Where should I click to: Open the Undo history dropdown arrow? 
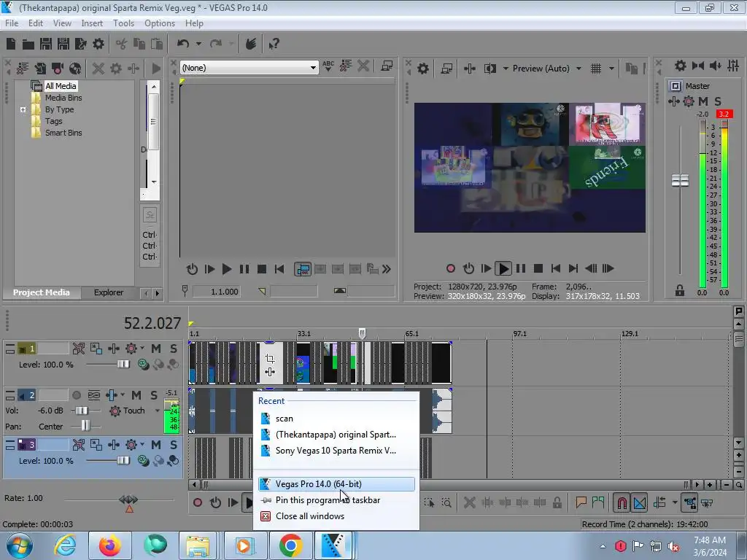pyautogui.click(x=198, y=44)
